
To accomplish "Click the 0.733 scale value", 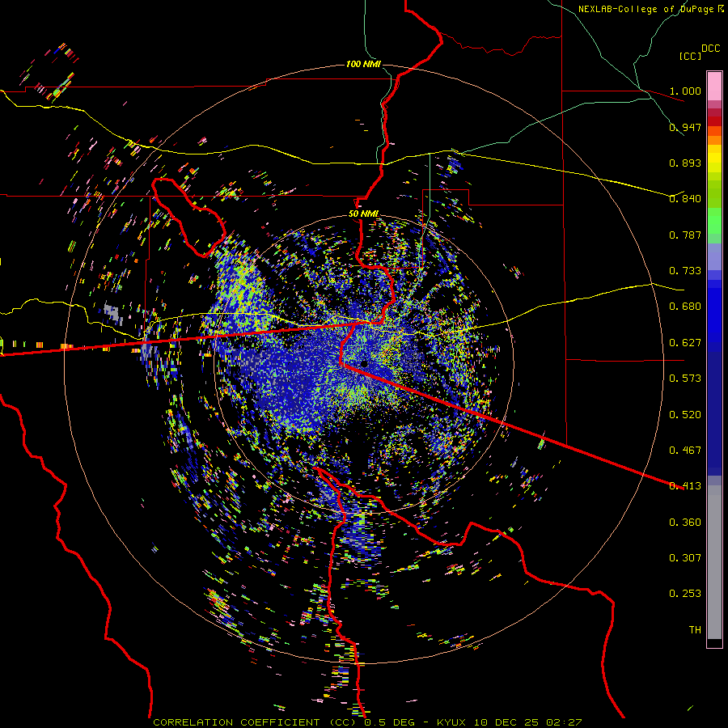I will pos(685,271).
